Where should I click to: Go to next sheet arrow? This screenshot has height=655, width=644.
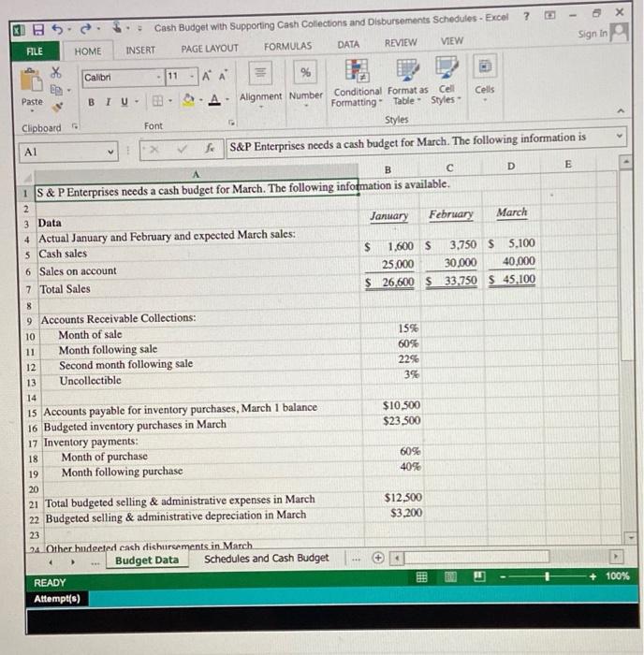coord(73,562)
